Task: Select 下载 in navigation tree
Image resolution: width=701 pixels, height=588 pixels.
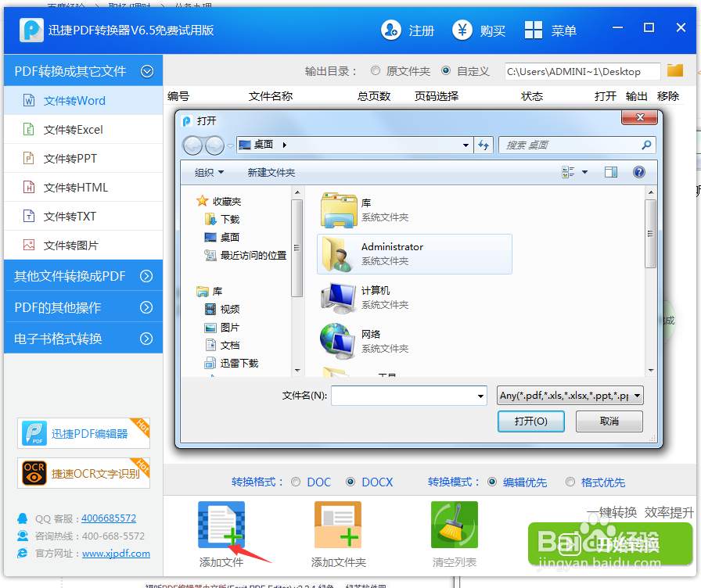Action: coord(222,220)
